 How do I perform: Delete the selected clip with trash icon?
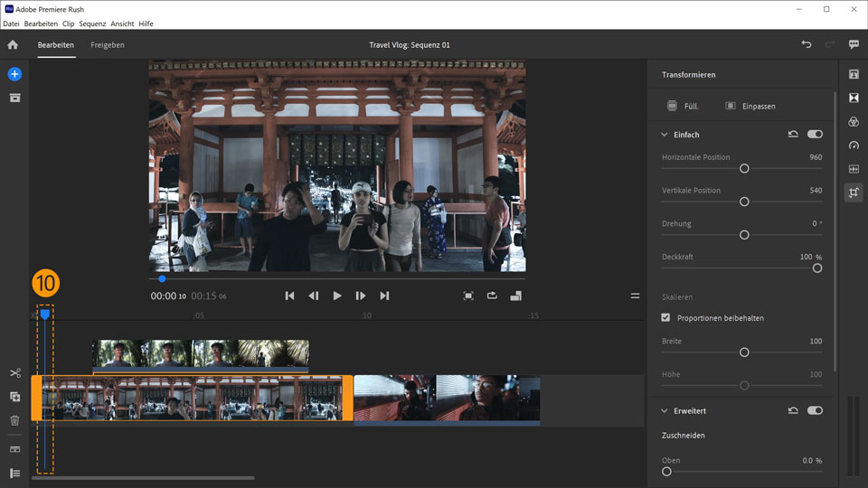pos(15,420)
